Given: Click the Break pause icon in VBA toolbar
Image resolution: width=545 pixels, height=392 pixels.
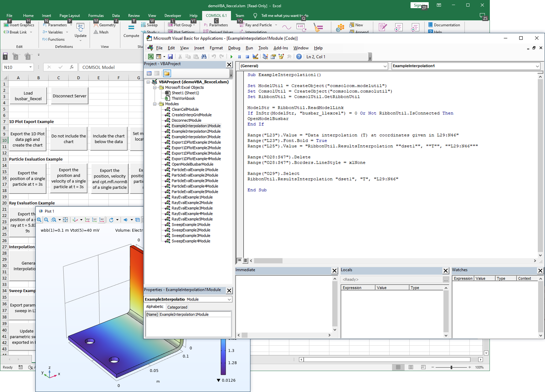Looking at the screenshot, I should (x=239, y=57).
